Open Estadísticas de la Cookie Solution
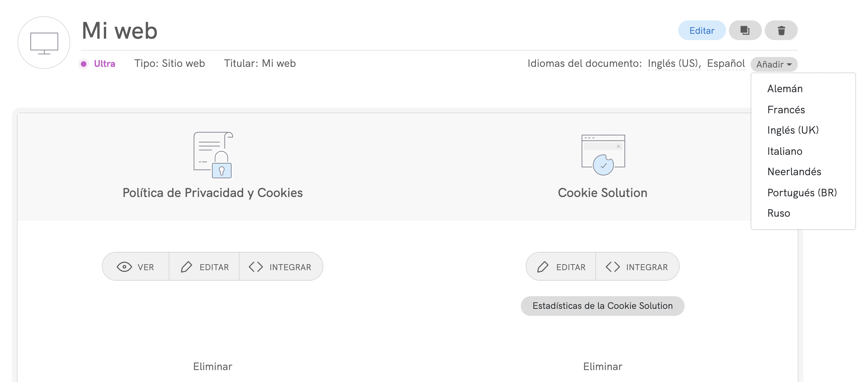868x382 pixels. (x=602, y=306)
